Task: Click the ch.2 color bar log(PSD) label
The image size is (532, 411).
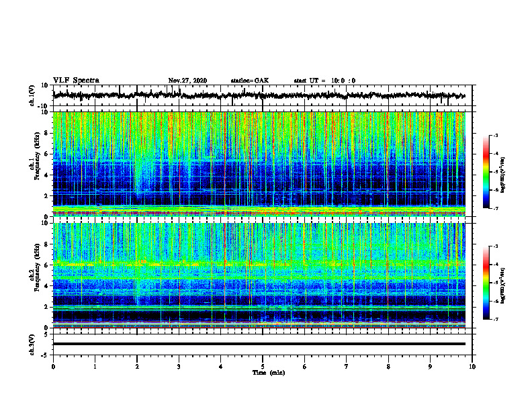Action: 503,286
